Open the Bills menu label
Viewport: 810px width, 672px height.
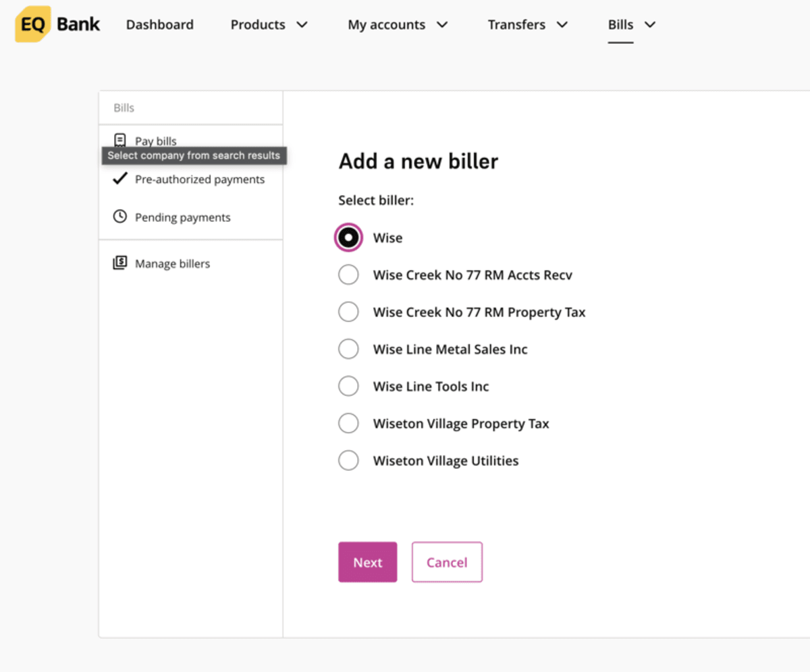tap(620, 24)
